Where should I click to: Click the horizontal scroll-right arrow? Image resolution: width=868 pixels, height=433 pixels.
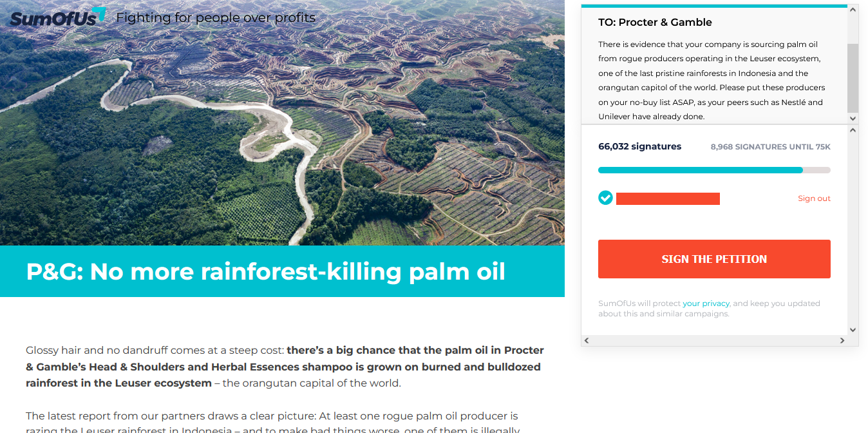(x=842, y=340)
